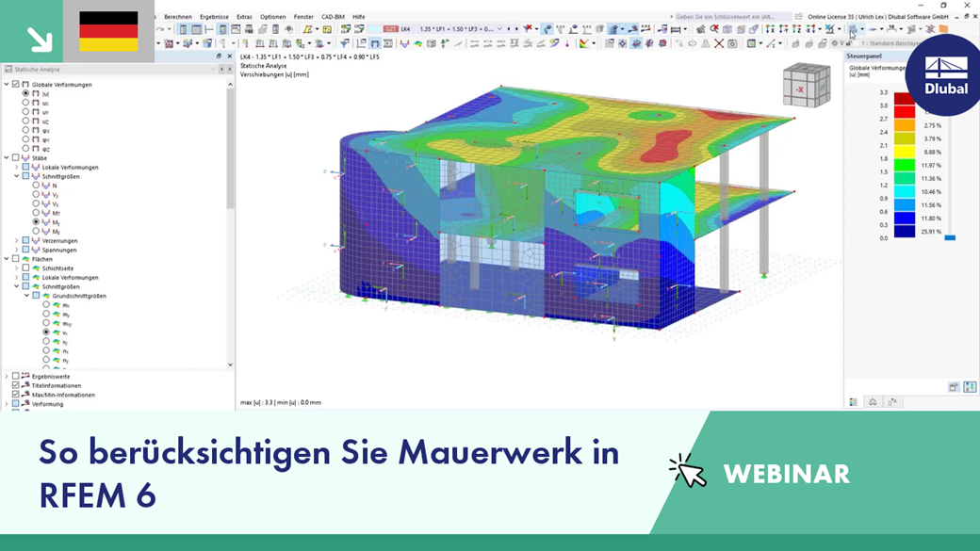Expand the Verzerrungen node

[17, 240]
